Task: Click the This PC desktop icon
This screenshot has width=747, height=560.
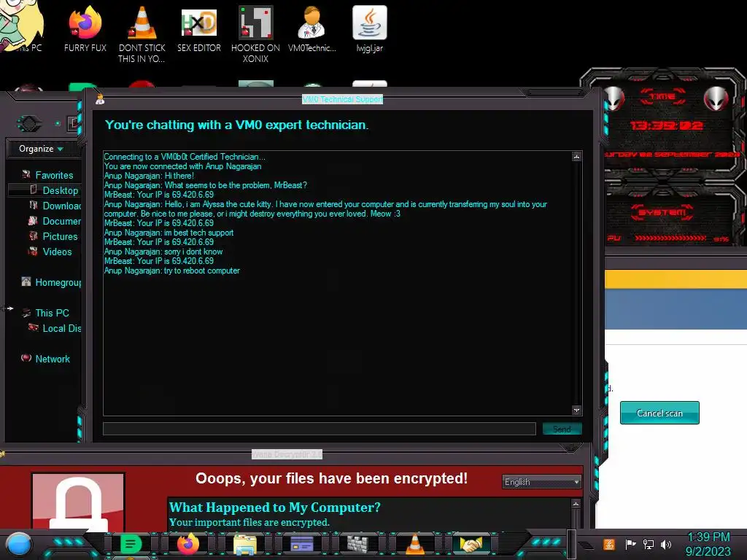Action: pyautogui.click(x=21, y=27)
